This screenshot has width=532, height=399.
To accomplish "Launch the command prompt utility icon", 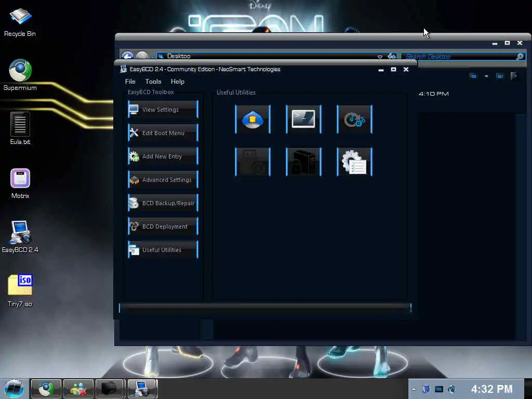I will (303, 119).
